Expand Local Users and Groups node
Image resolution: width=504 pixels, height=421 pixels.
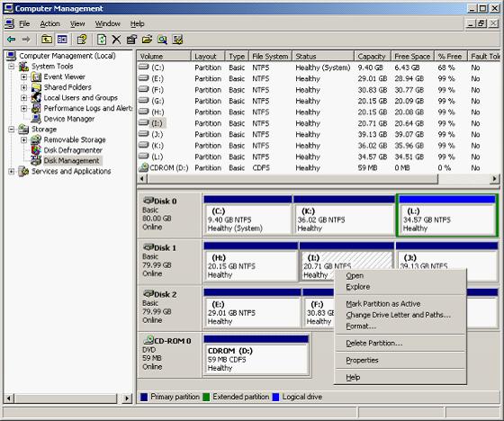tap(23, 98)
